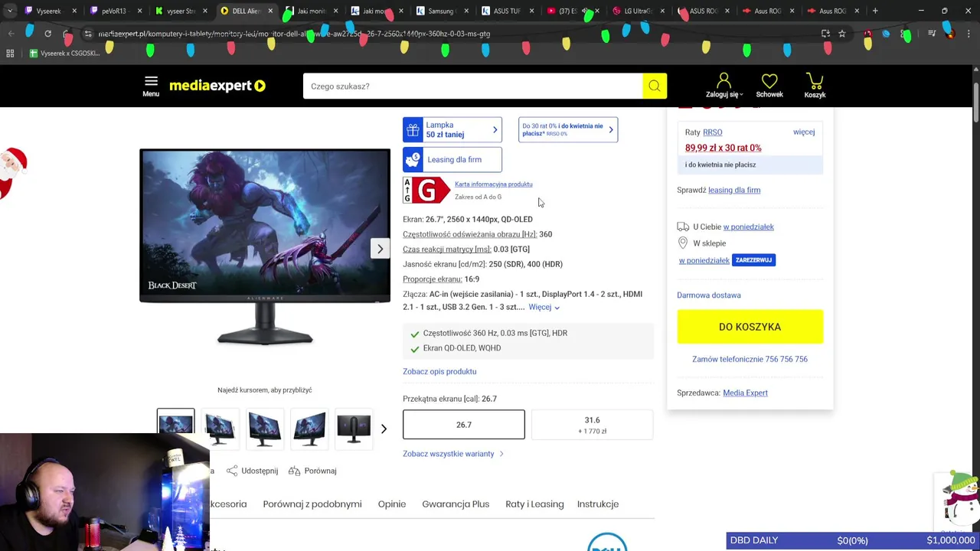Screen dimensions: 980x551
Task: Focus the Czego szukasz search field
Action: click(x=473, y=86)
